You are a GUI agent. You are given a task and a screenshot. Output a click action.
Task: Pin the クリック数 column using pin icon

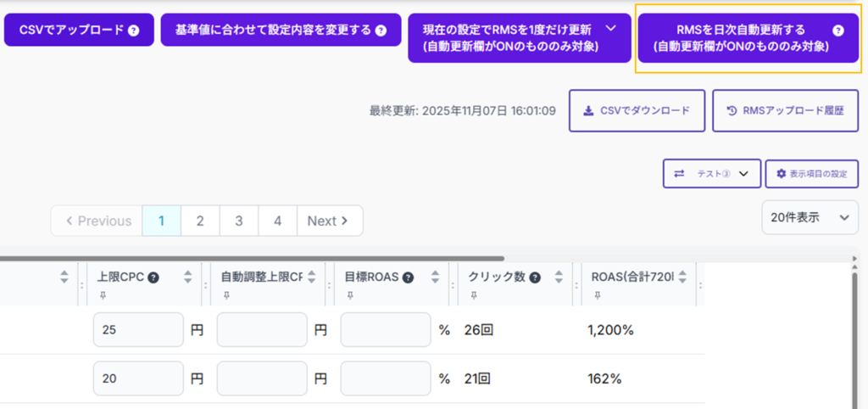tap(472, 294)
